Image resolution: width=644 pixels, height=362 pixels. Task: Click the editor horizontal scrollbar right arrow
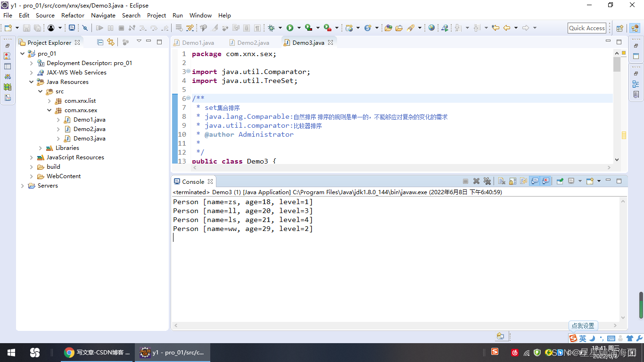coord(609,167)
